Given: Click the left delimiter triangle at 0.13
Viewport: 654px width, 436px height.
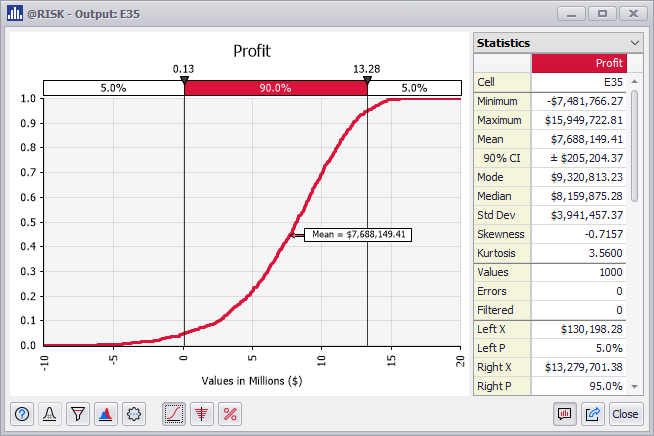Looking at the screenshot, I should pos(184,79).
